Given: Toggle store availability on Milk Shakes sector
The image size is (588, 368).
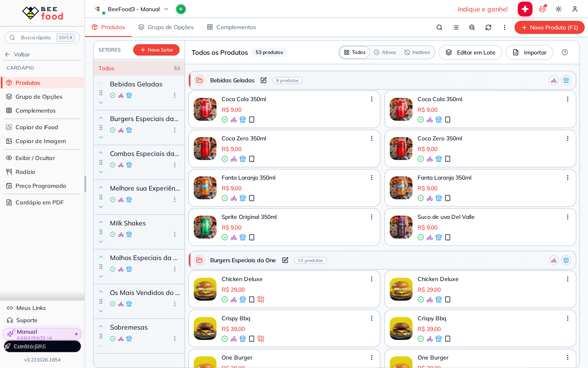Looking at the screenshot, I should point(129,234).
